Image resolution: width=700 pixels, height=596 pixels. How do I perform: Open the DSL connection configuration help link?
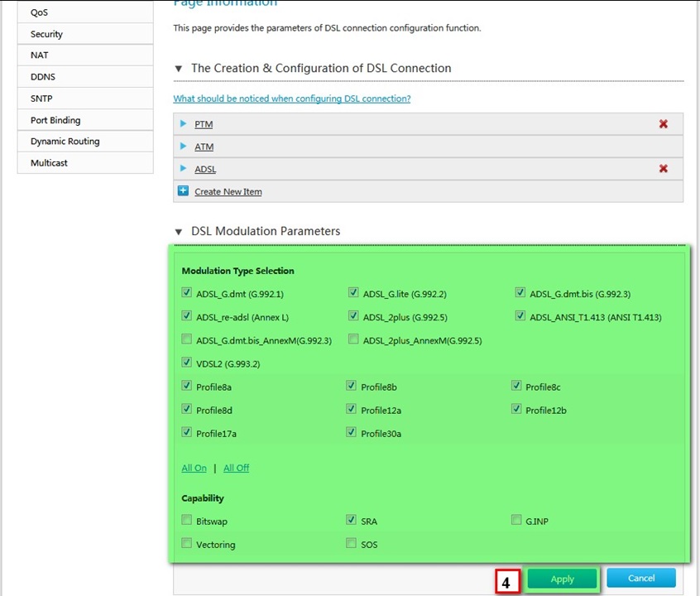(292, 99)
